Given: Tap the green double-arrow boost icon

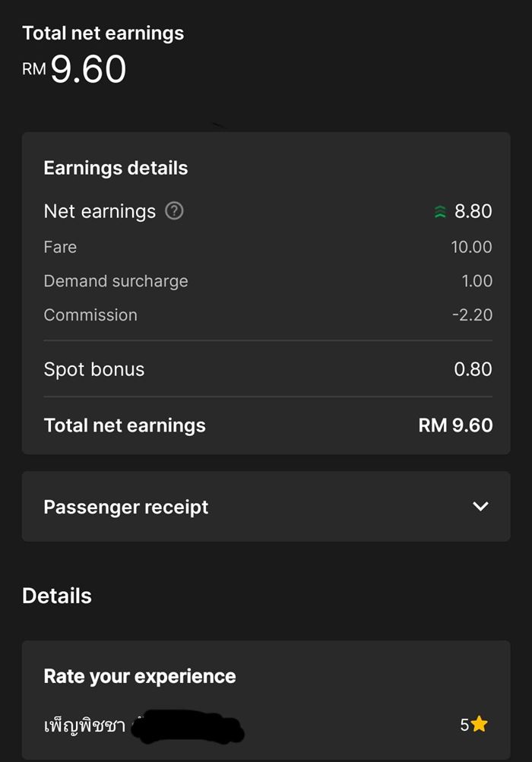Looking at the screenshot, I should (x=439, y=212).
